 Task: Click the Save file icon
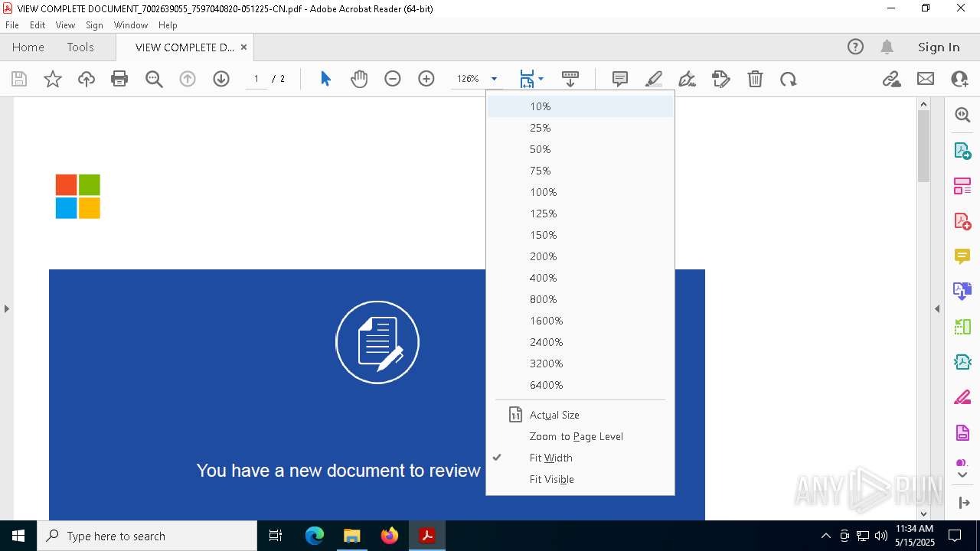pyautogui.click(x=19, y=79)
